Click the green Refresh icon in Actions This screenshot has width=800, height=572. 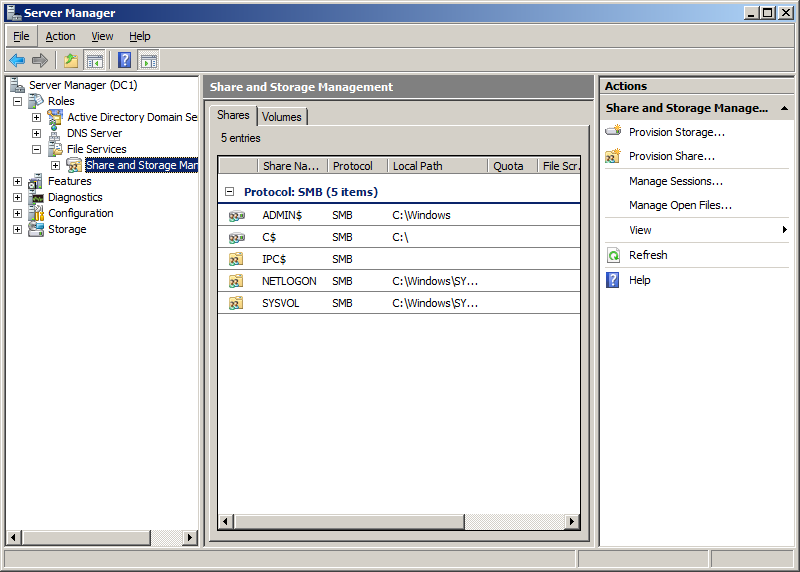click(x=613, y=255)
